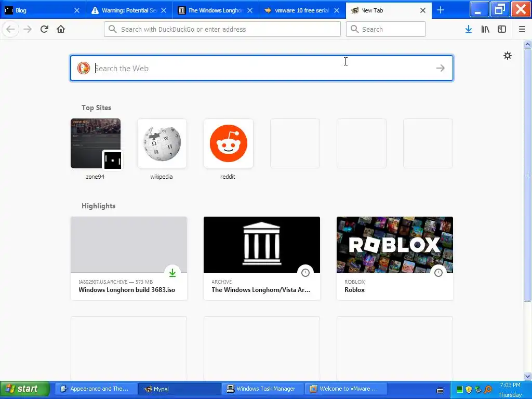
Task: Close the New Tab tab
Action: [423, 10]
